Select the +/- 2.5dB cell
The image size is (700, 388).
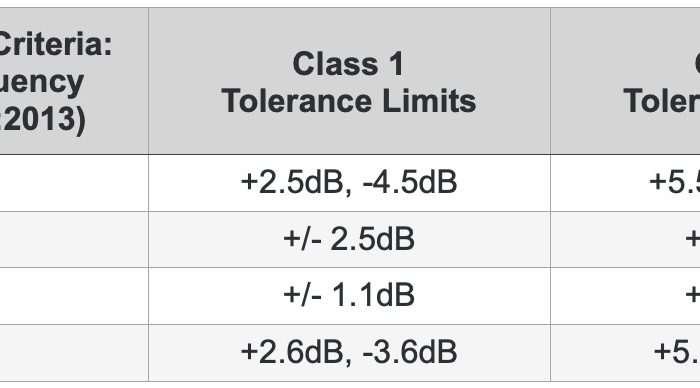click(349, 240)
